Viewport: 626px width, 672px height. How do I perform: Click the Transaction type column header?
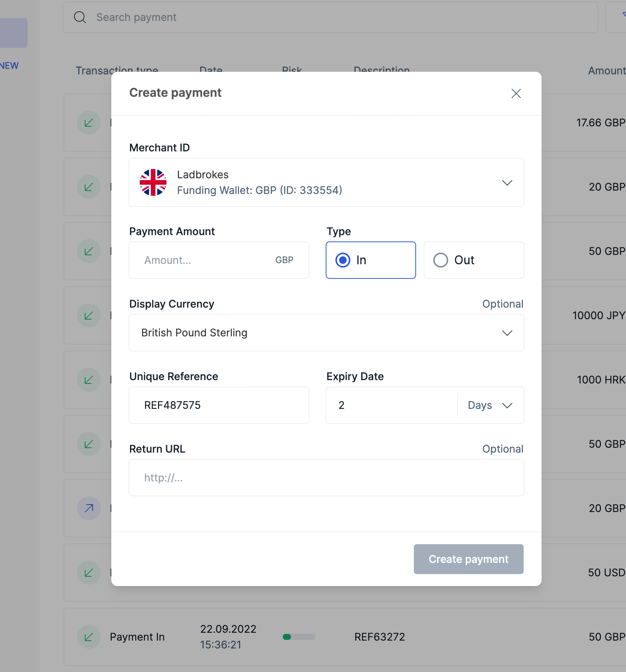click(117, 71)
